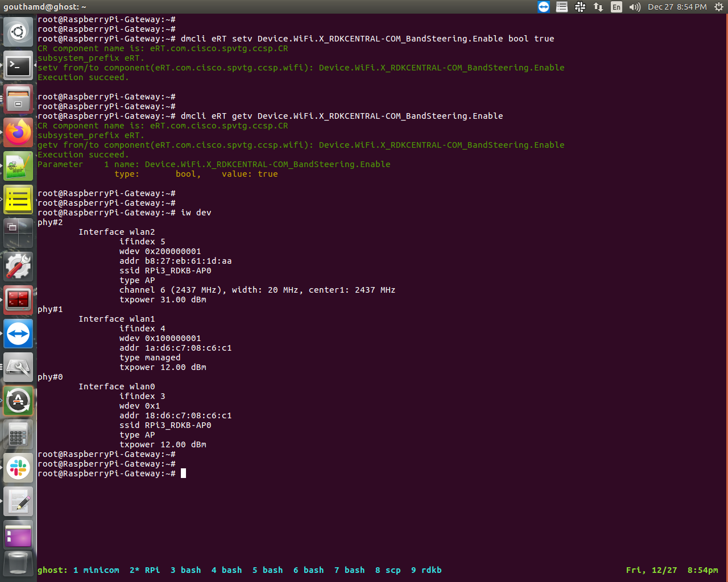Select screen window 8 scp

point(388,570)
